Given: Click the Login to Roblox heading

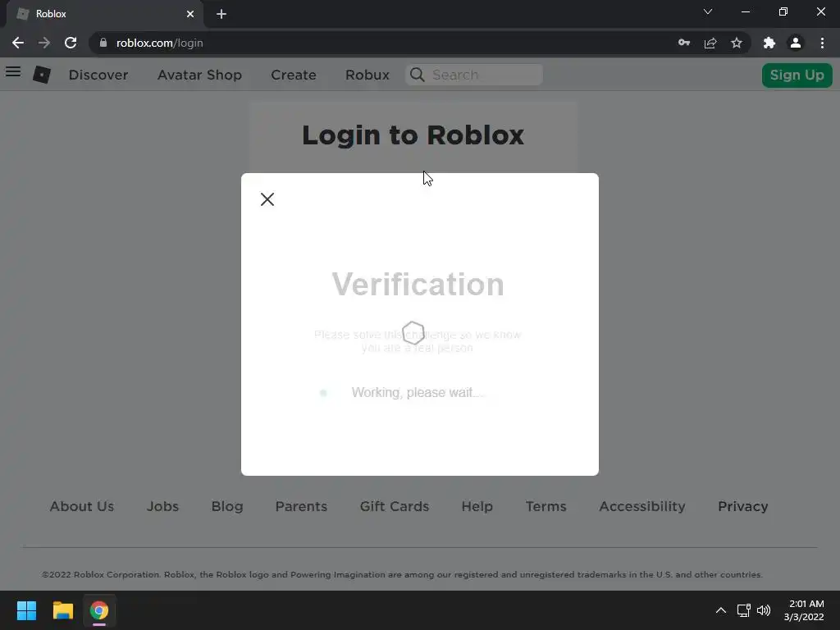Looking at the screenshot, I should tap(413, 135).
